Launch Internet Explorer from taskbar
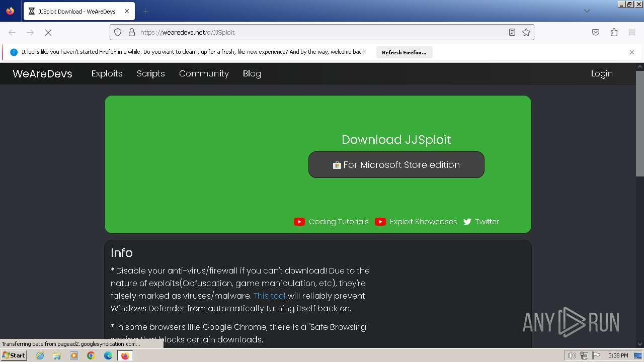The image size is (644, 362). tap(40, 355)
